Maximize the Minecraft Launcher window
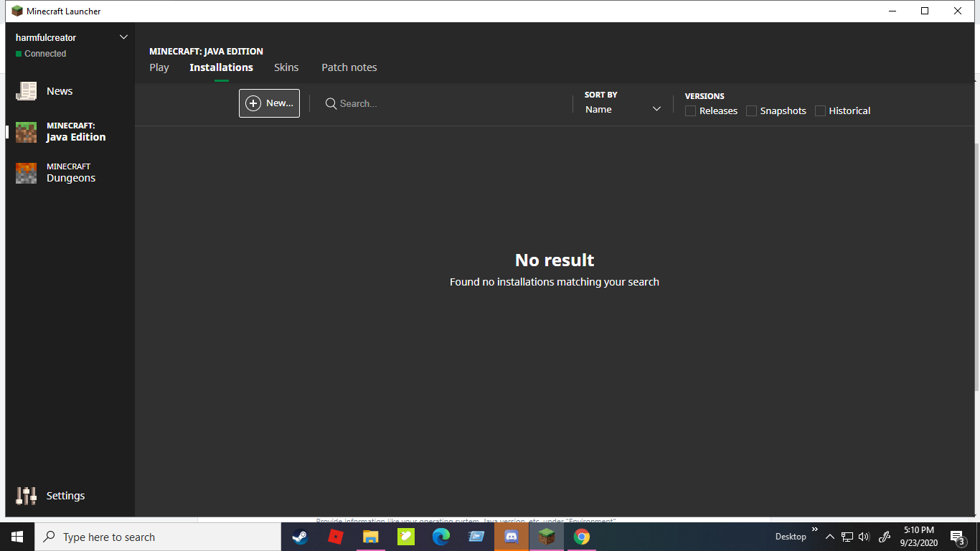This screenshot has width=980, height=551. coord(925,11)
